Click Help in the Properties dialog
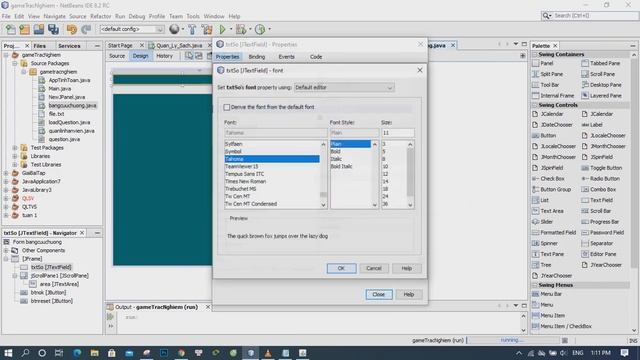This screenshot has height=360, width=640. (409, 294)
